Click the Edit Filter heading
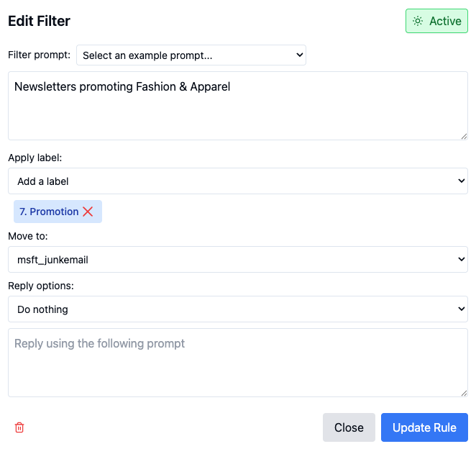Image resolution: width=476 pixels, height=449 pixels. coord(39,21)
